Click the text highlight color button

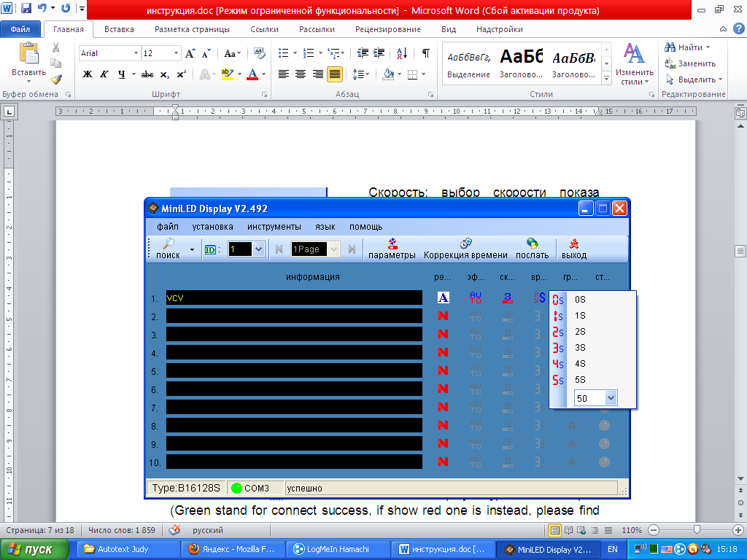coord(228,74)
